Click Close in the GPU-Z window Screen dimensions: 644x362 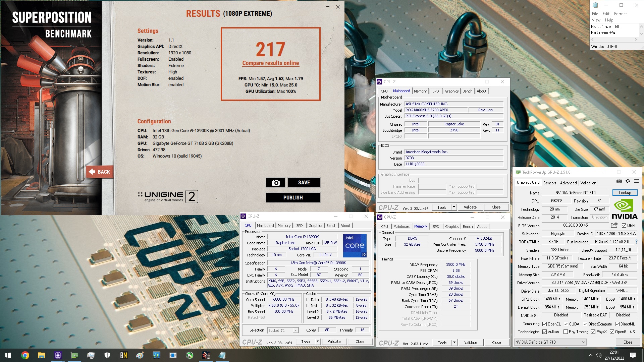tap(628, 342)
